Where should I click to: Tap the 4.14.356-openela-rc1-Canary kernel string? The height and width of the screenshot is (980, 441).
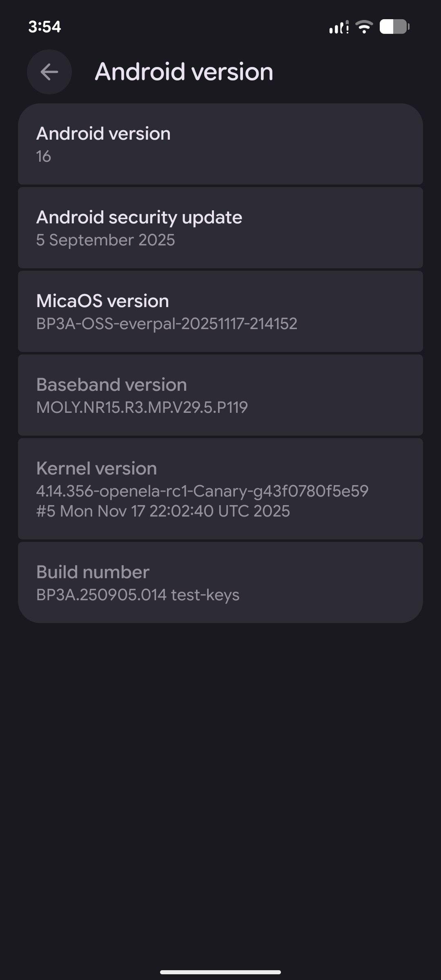(x=203, y=491)
